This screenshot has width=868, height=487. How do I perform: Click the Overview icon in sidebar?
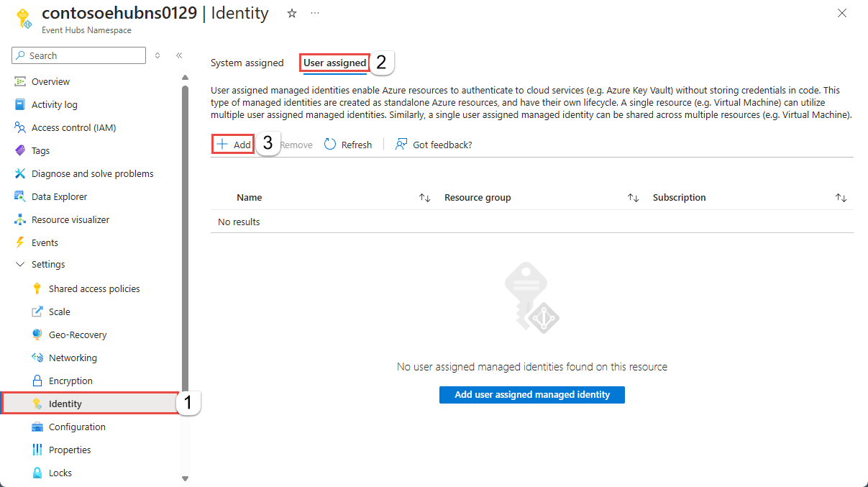tap(20, 81)
